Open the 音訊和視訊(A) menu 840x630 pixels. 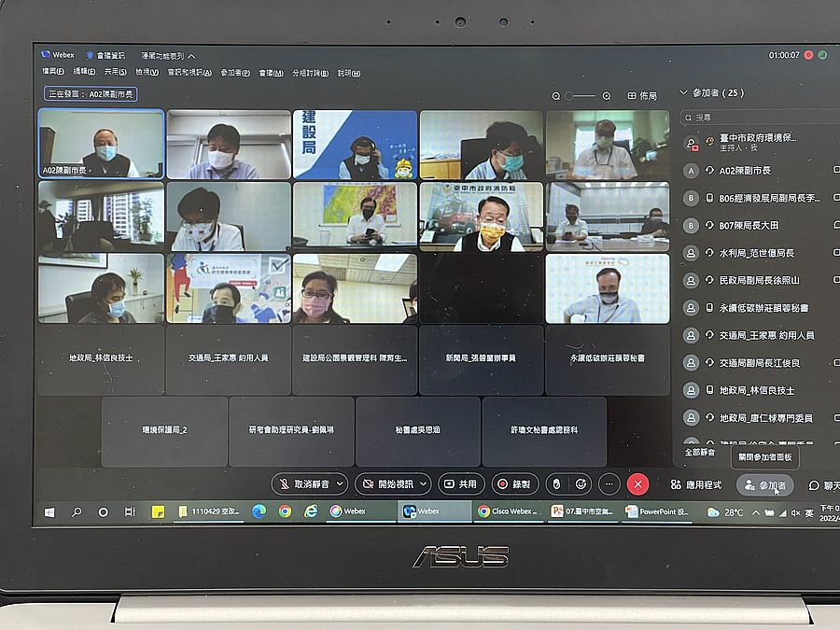coord(189,72)
